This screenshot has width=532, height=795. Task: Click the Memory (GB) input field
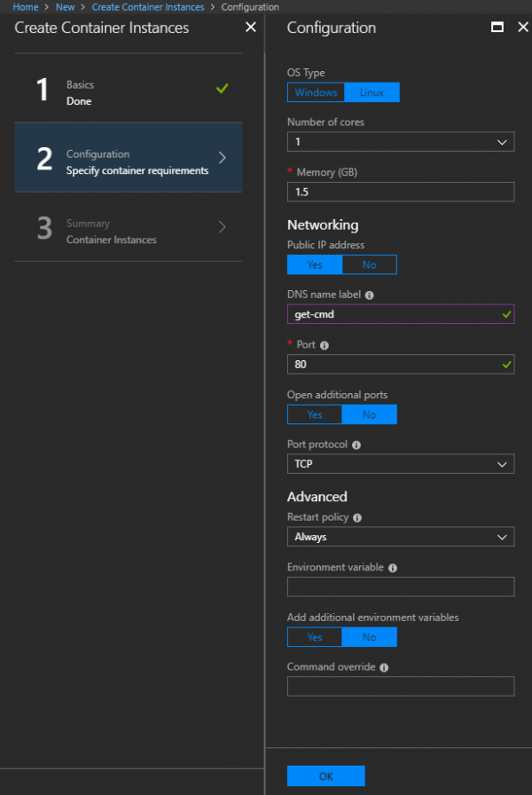[x=401, y=193]
